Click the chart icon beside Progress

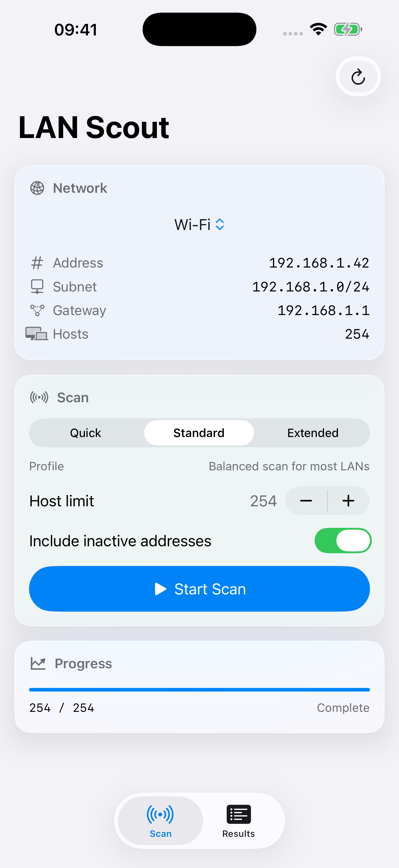[38, 663]
